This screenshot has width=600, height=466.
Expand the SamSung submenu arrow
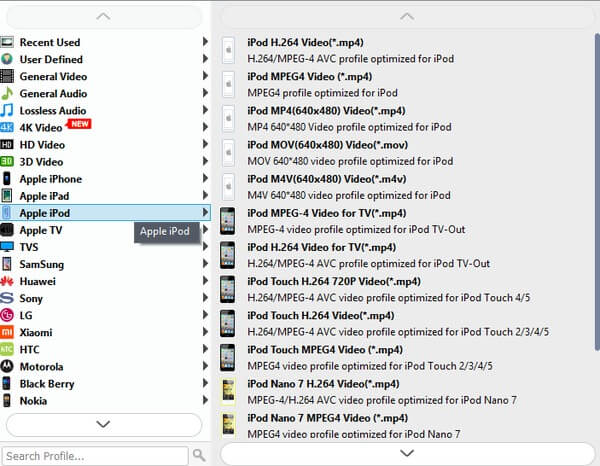coord(205,264)
